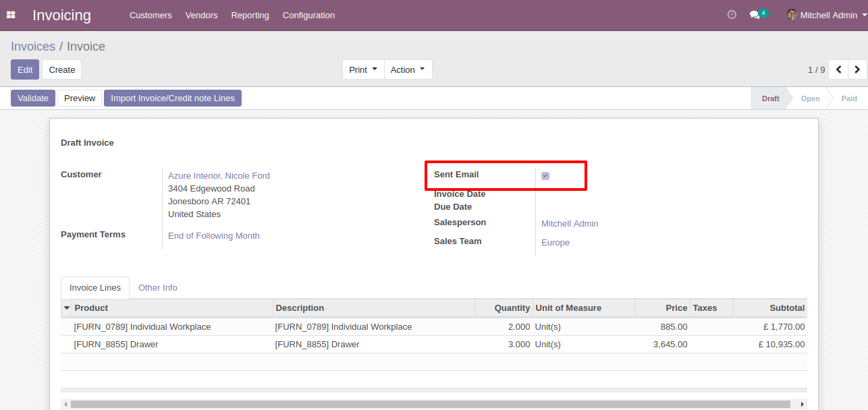Sort by Price column header
This screenshot has width=868, height=410.
pyautogui.click(x=662, y=307)
